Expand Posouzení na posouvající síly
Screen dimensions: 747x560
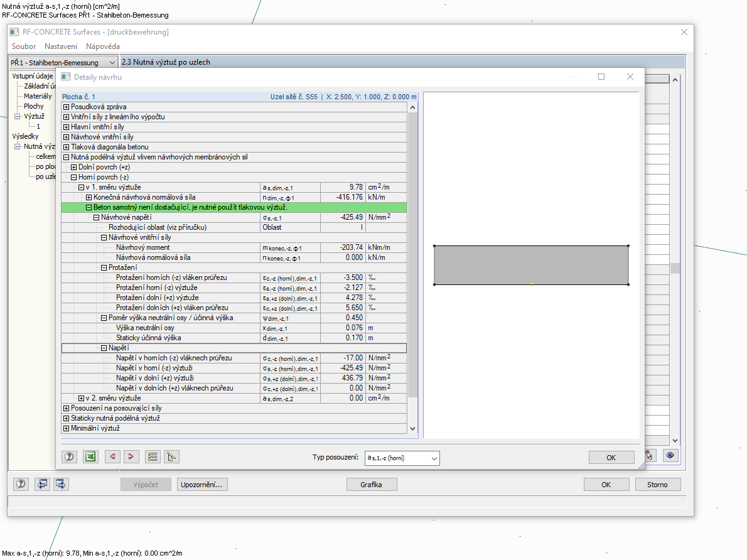tap(66, 408)
